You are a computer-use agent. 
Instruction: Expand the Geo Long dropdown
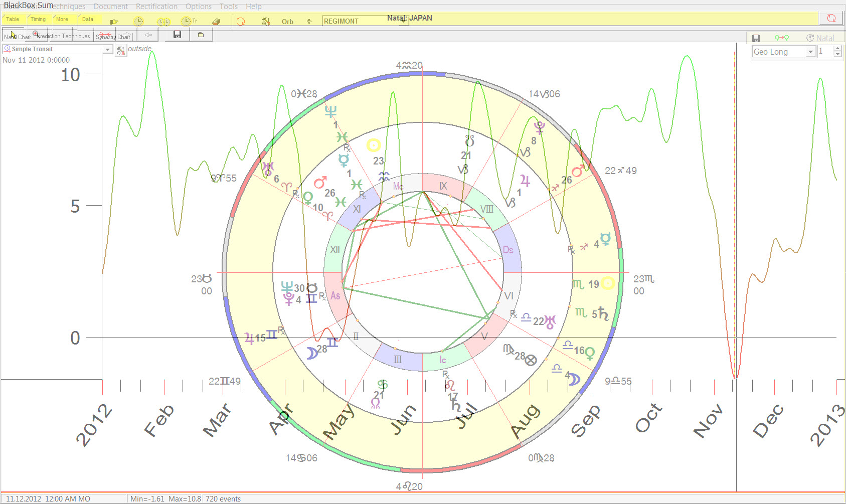[x=810, y=52]
